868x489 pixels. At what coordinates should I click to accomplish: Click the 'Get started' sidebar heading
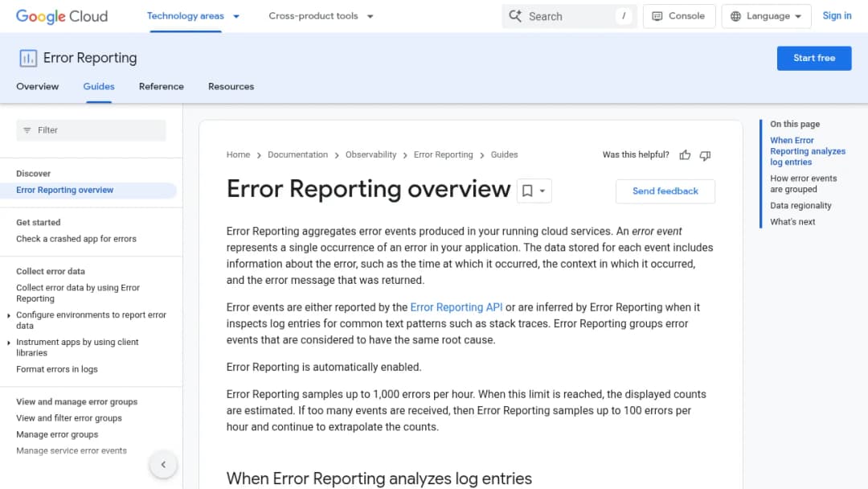pyautogui.click(x=39, y=222)
